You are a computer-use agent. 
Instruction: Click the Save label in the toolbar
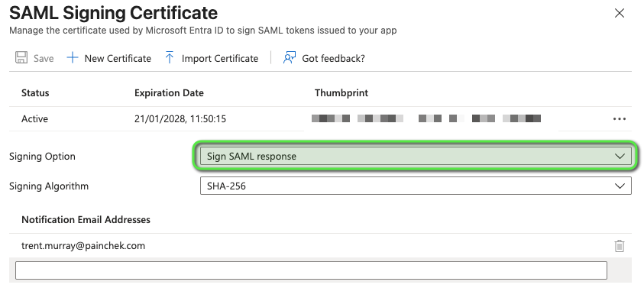44,58
